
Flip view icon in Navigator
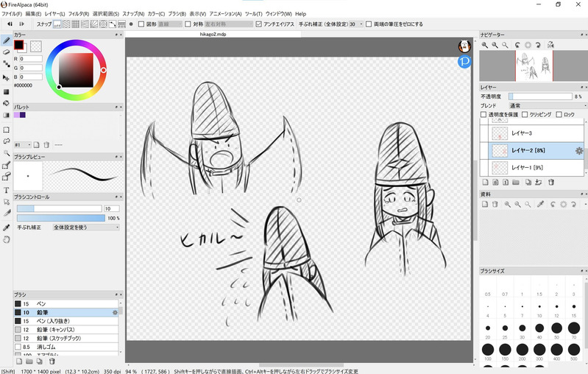pos(550,45)
